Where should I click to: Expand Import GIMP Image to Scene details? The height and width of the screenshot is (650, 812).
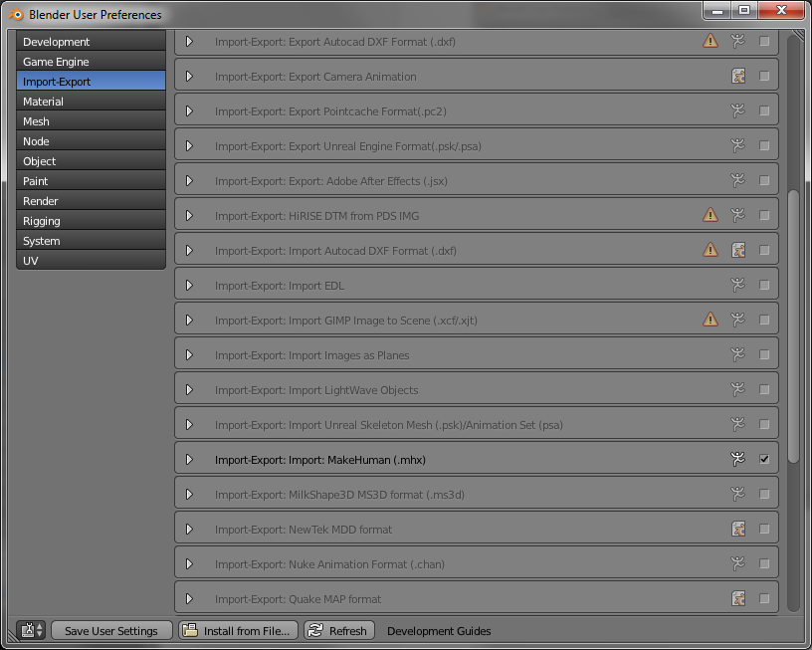[x=189, y=321]
